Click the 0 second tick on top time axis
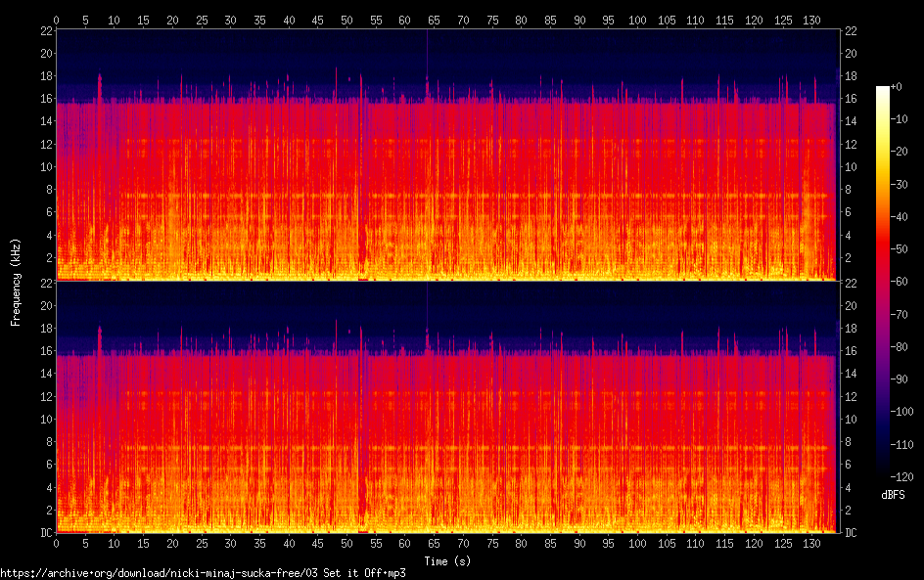 (57, 19)
